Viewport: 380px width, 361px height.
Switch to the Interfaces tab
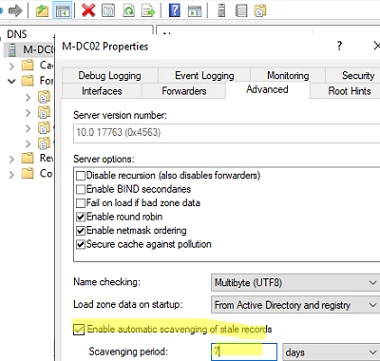(102, 91)
